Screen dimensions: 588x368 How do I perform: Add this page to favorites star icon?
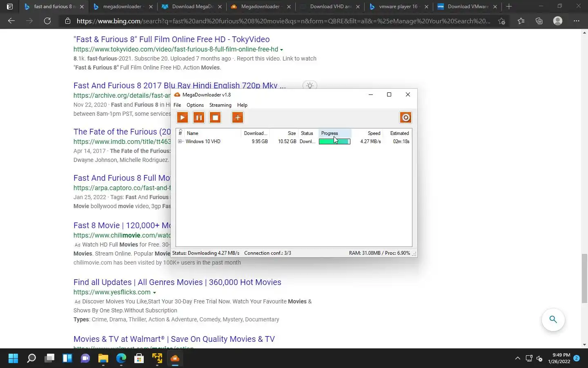pos(502,21)
